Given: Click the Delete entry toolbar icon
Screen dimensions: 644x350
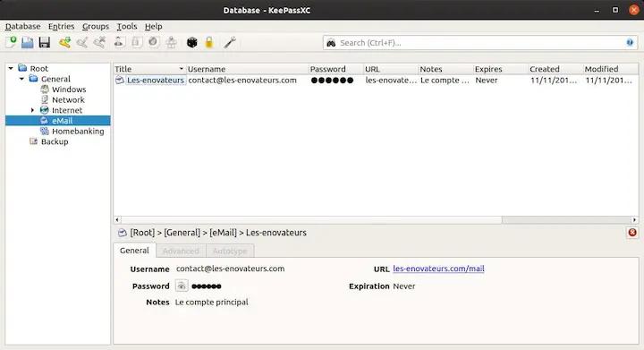Looking at the screenshot, I should [99, 42].
